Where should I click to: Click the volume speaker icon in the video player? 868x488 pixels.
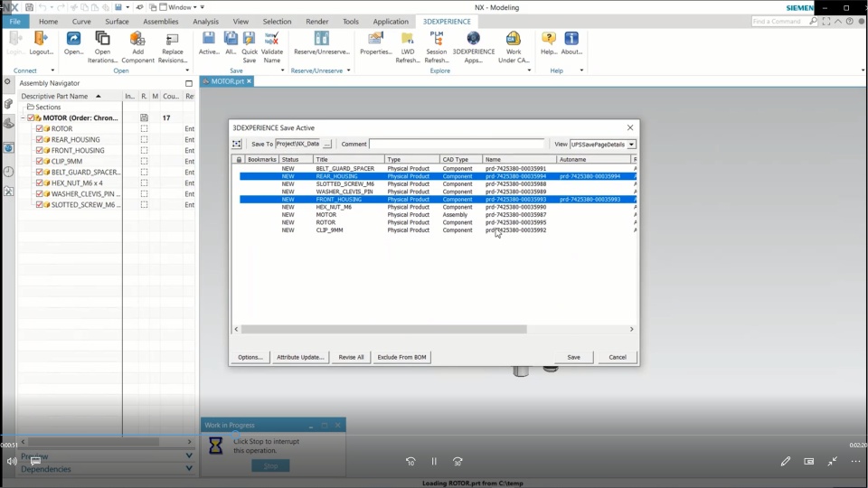[12, 461]
